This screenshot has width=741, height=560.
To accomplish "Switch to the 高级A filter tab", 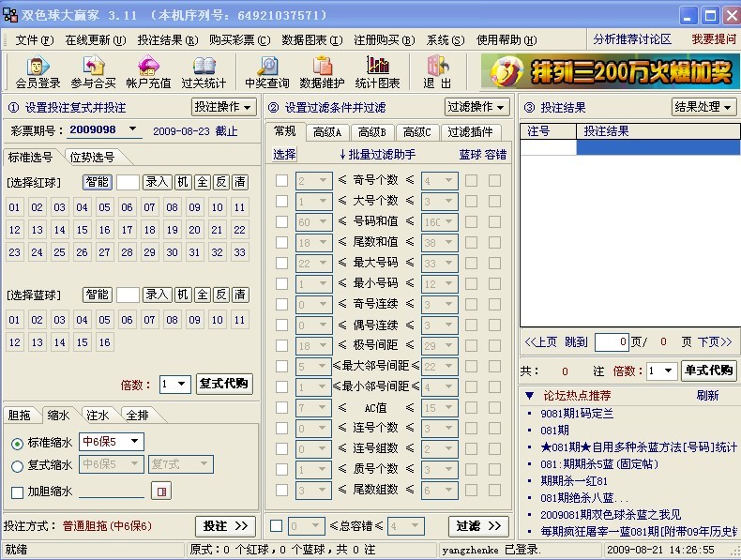I will [x=327, y=132].
